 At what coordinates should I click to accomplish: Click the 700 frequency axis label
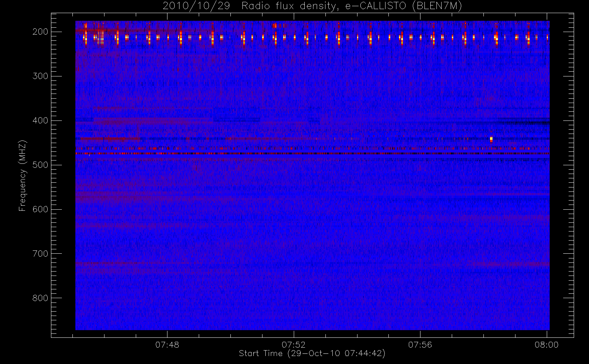[40, 254]
